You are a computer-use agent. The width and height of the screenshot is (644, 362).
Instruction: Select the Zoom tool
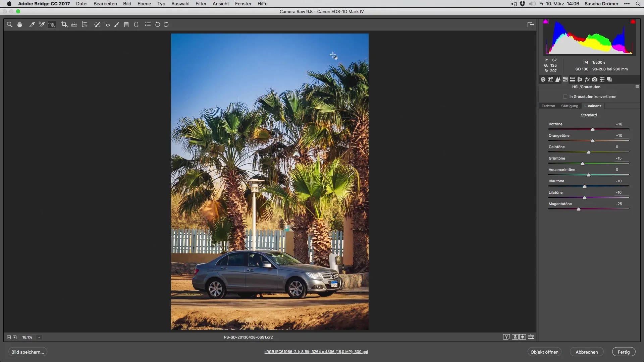(x=10, y=24)
